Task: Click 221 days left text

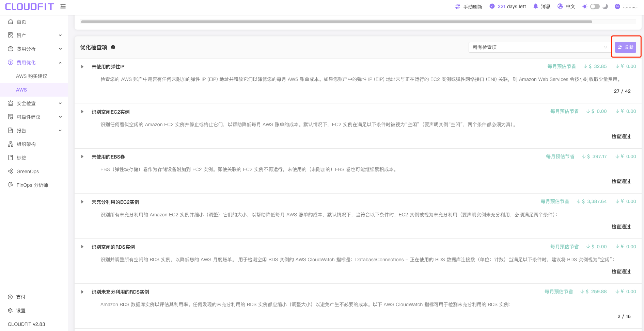Action: tap(512, 6)
